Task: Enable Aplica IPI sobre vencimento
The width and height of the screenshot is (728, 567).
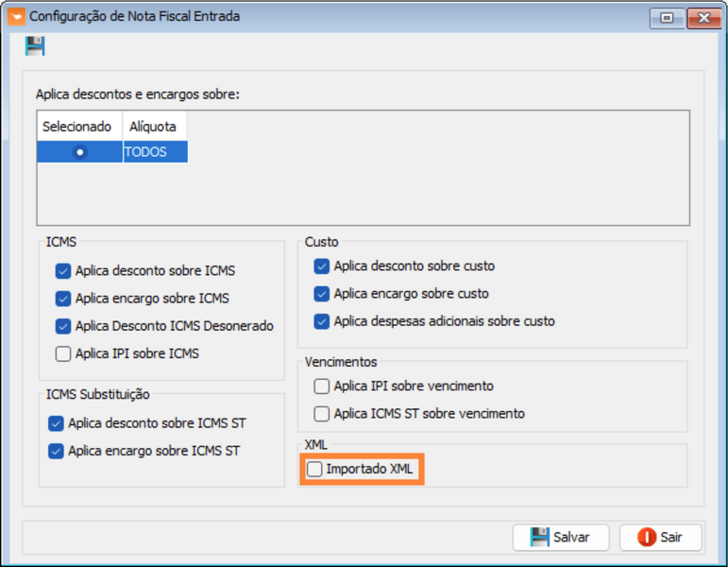Action: [322, 387]
